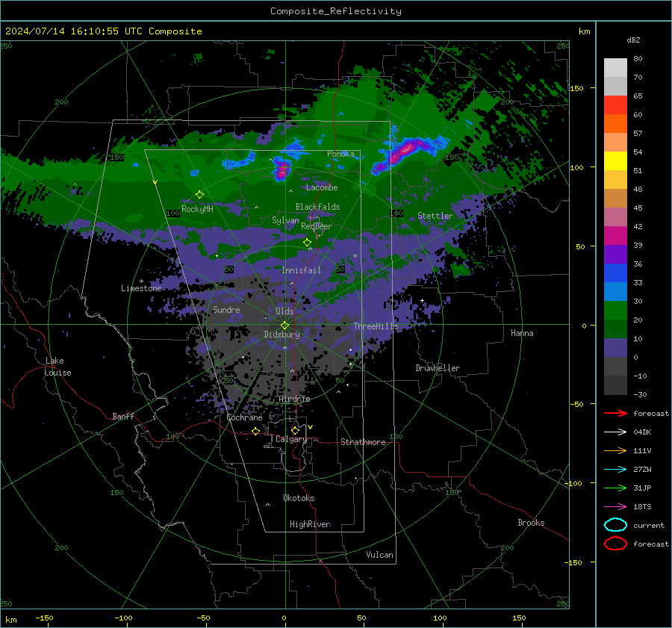
Task: Click the slate 0–10 dBZ legend swatch
Action: [615, 348]
